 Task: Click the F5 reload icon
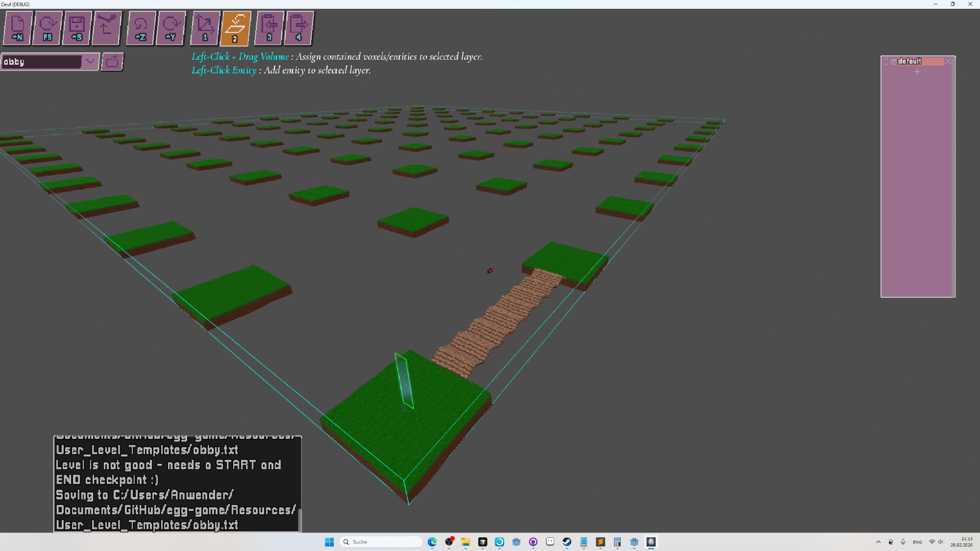click(x=48, y=28)
